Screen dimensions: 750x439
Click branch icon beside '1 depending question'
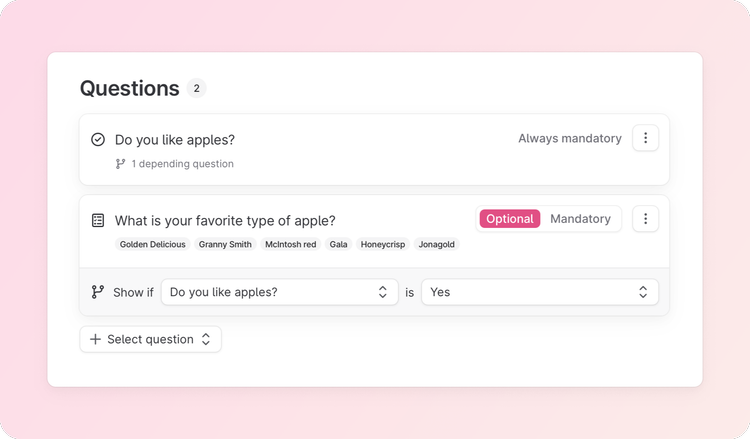pos(121,164)
